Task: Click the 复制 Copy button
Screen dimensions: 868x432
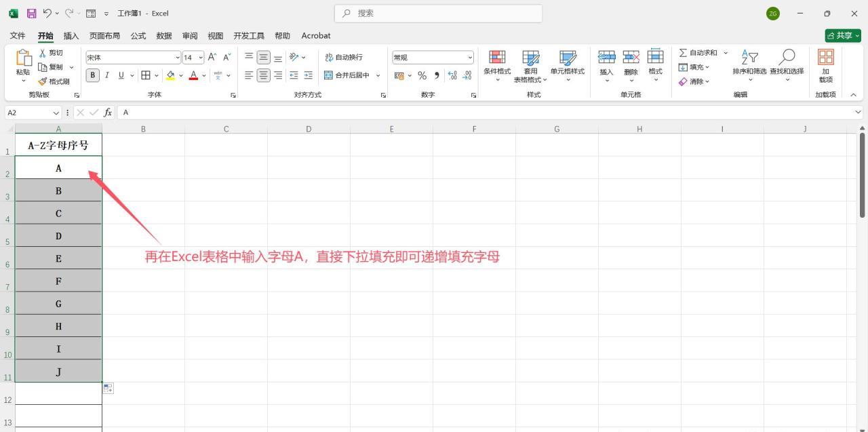Action: click(x=51, y=67)
